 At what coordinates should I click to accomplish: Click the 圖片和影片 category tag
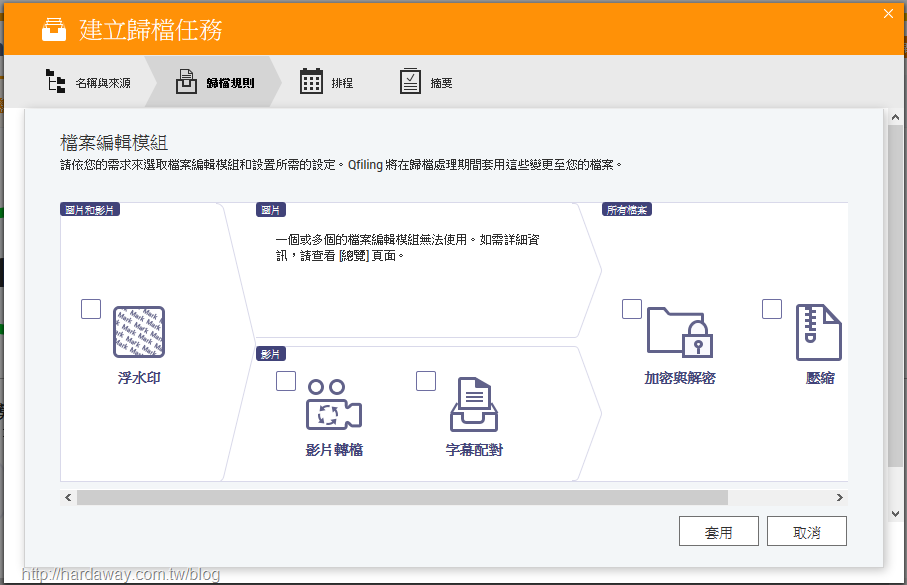click(x=90, y=209)
